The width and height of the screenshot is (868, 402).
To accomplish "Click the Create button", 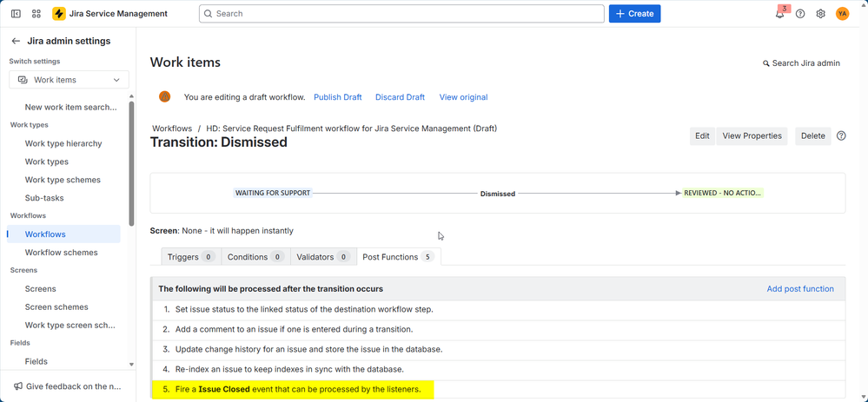I will coord(634,14).
